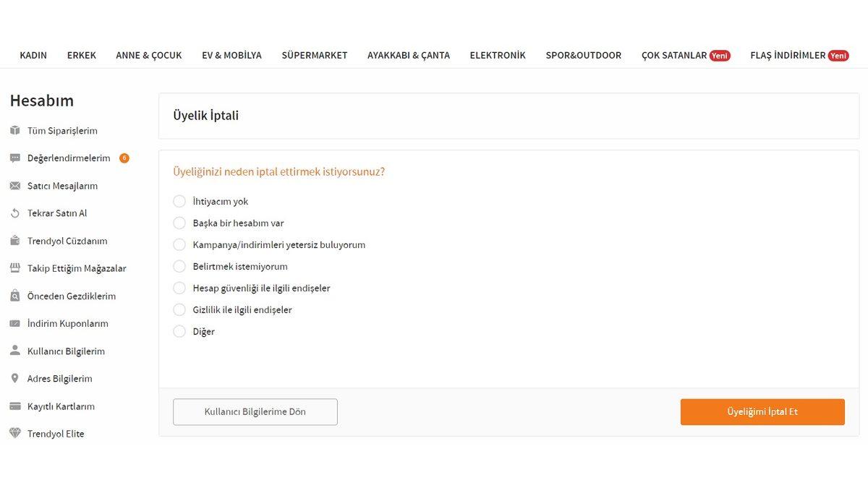Open the Önceden Gezdiklerim history icon
Viewport: 868px width, 488px height.
click(14, 295)
